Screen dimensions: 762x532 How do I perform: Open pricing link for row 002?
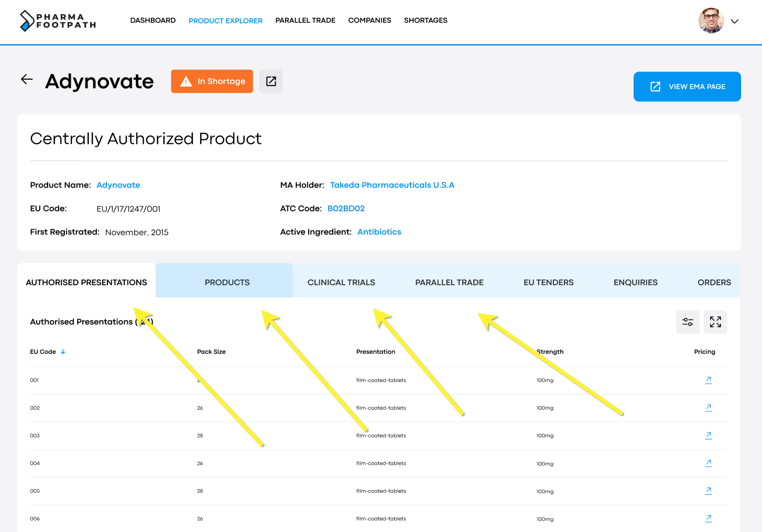(x=709, y=408)
